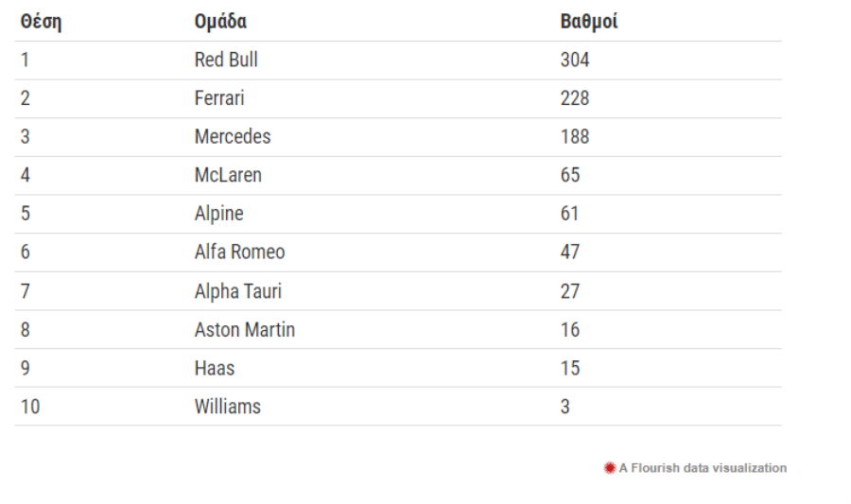Select position number 10 cell
Image resolution: width=851 pixels, height=504 pixels.
30,407
